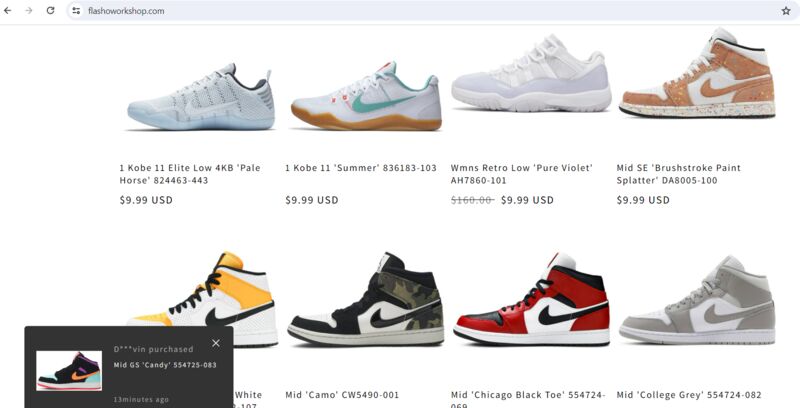Image resolution: width=800 pixels, height=408 pixels.
Task: Open Wmns Retro Low 'Pure Violet' link
Action: click(521, 174)
